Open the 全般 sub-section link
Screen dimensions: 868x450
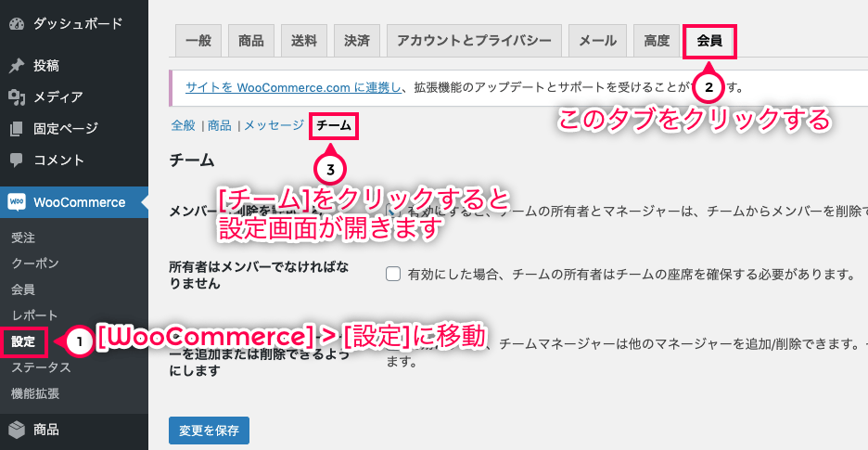184,126
